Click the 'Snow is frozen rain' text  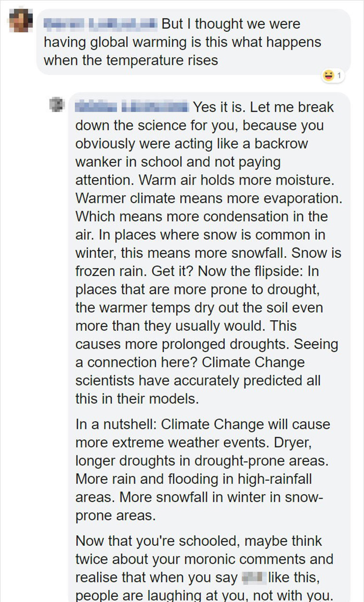click(x=208, y=262)
